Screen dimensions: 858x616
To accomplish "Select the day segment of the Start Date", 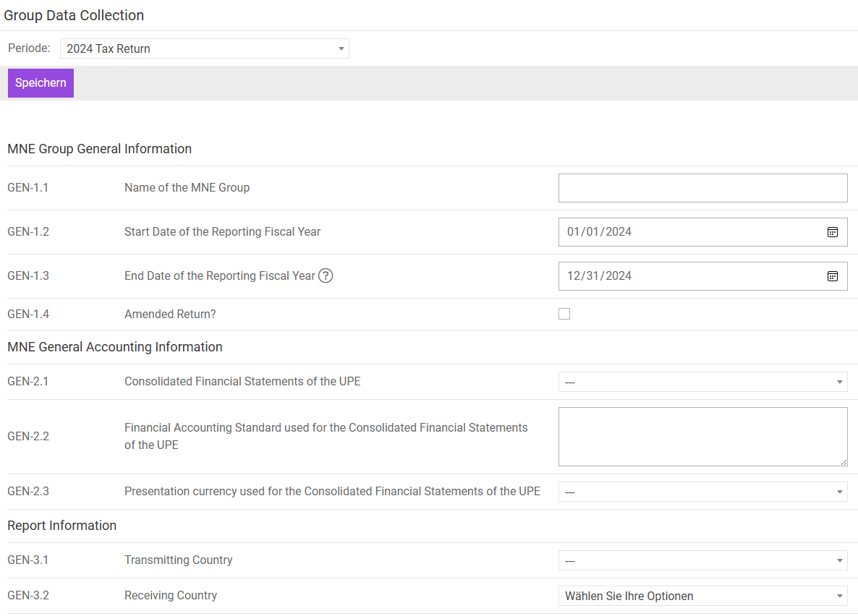I will [x=592, y=232].
